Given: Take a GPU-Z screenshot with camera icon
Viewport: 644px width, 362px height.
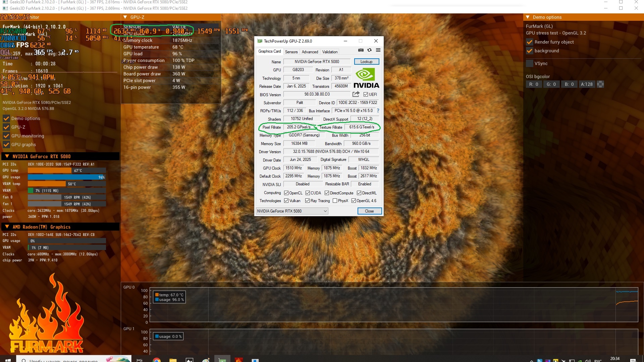Looking at the screenshot, I should click(361, 50).
